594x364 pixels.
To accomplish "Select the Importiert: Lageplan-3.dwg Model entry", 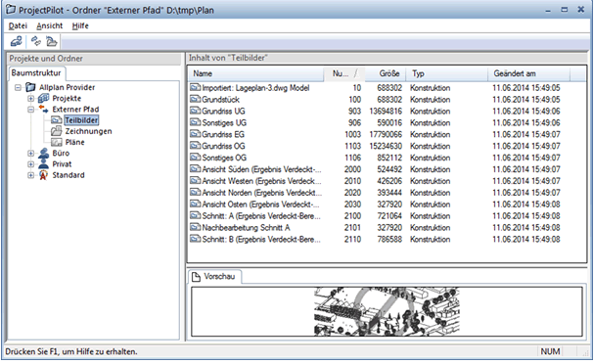I will (255, 88).
